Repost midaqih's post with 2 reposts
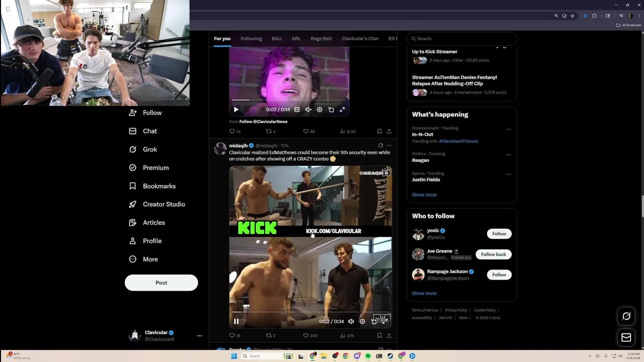Image resolution: width=644 pixels, height=362 pixels. (x=271, y=335)
